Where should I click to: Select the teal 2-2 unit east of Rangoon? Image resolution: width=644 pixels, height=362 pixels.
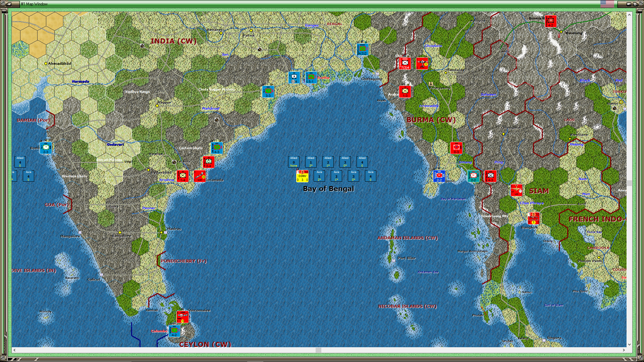coord(474,176)
